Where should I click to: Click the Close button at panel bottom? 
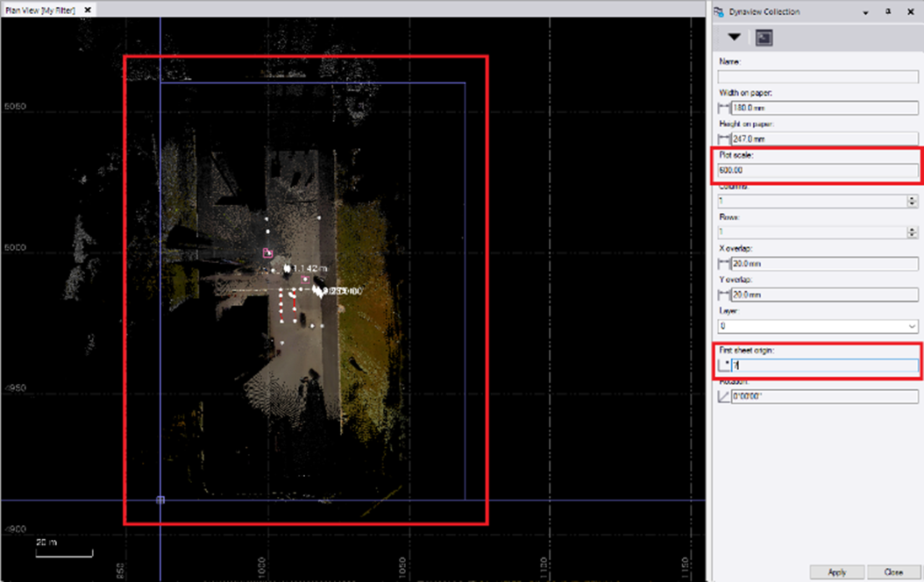pos(893,571)
